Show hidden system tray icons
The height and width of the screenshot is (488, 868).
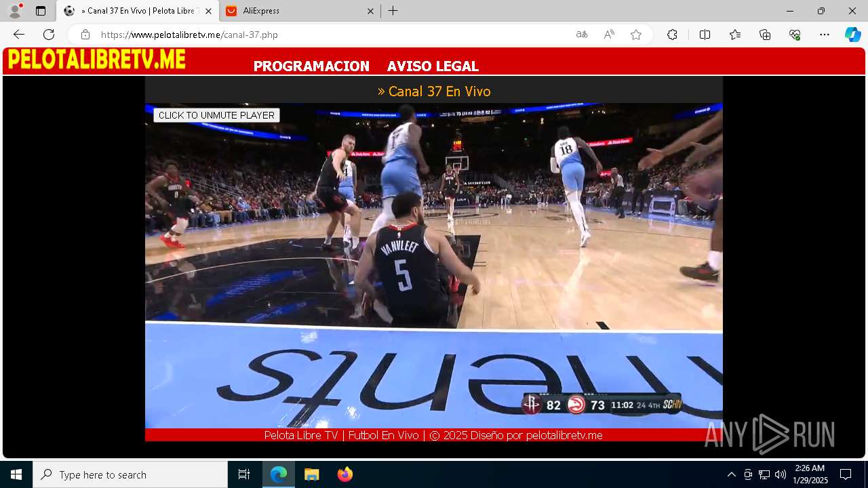pyautogui.click(x=731, y=474)
